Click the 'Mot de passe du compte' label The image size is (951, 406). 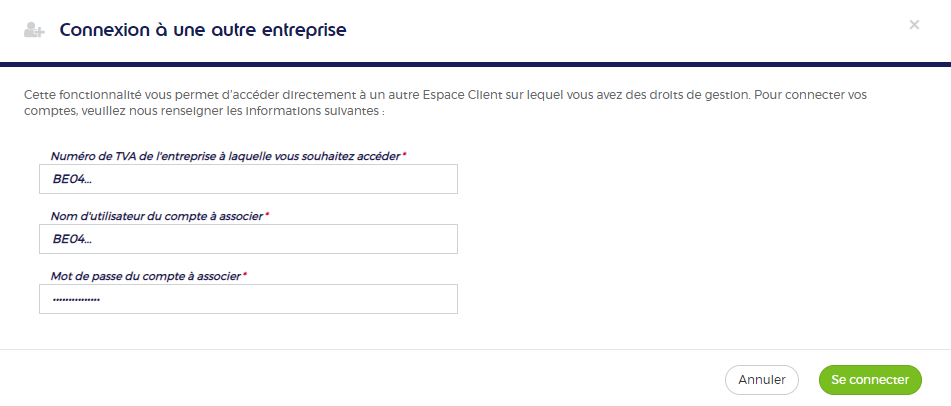tap(146, 276)
